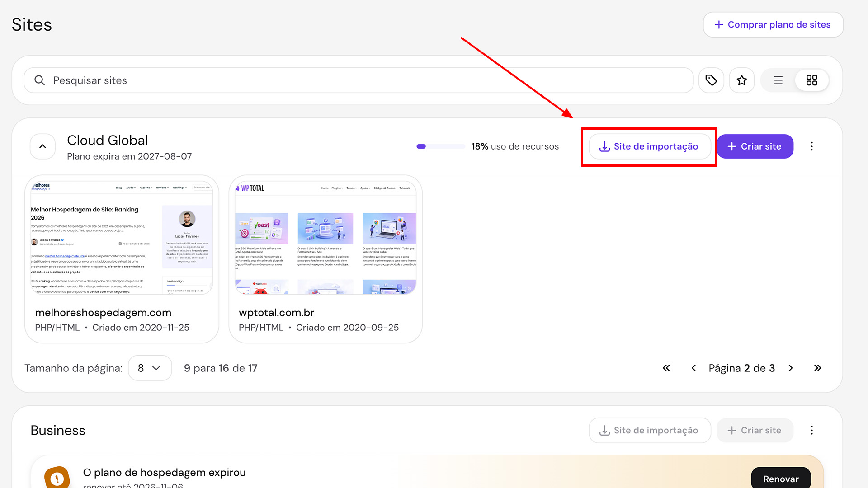This screenshot has height=488, width=868.
Task: Open melhoreshospedagem.com site thumbnail
Action: click(x=122, y=238)
